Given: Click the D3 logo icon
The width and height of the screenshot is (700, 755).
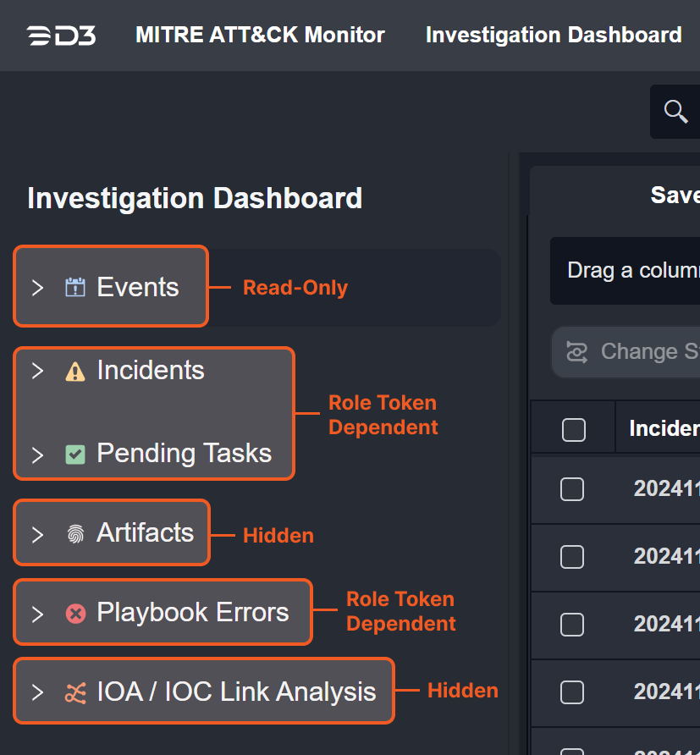Looking at the screenshot, I should tap(61, 36).
